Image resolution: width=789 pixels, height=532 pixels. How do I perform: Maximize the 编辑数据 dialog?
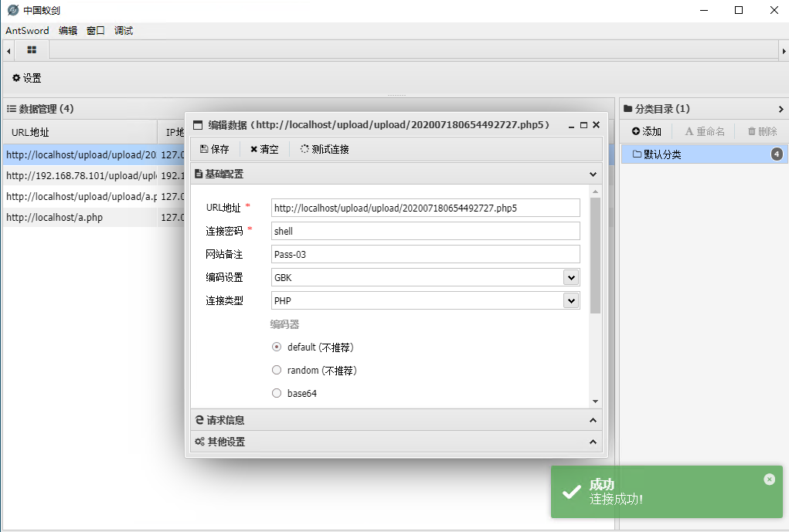583,125
